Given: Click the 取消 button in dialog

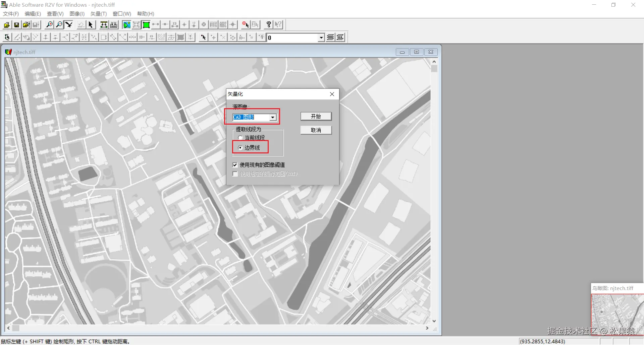Looking at the screenshot, I should click(316, 130).
